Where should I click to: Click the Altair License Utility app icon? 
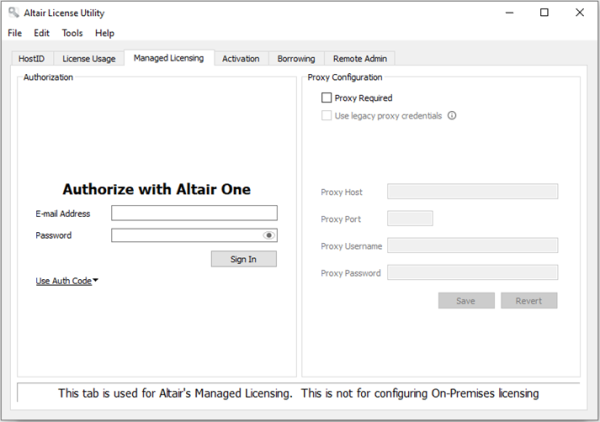[13, 13]
